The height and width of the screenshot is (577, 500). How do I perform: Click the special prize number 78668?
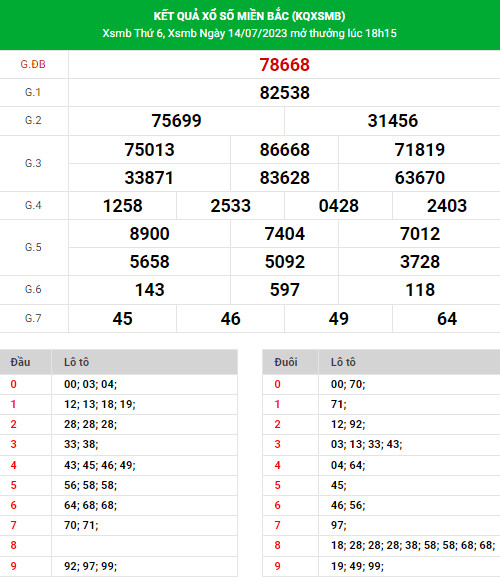tap(284, 65)
